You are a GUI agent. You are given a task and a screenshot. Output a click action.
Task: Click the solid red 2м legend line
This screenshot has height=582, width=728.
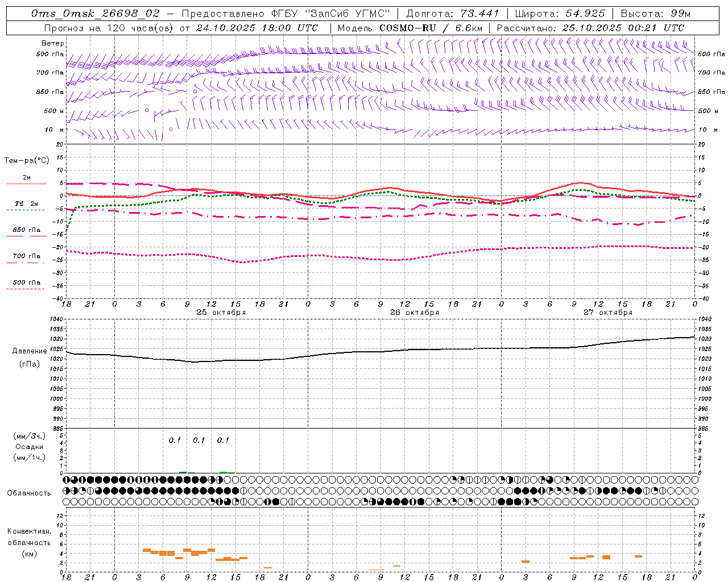(26, 184)
